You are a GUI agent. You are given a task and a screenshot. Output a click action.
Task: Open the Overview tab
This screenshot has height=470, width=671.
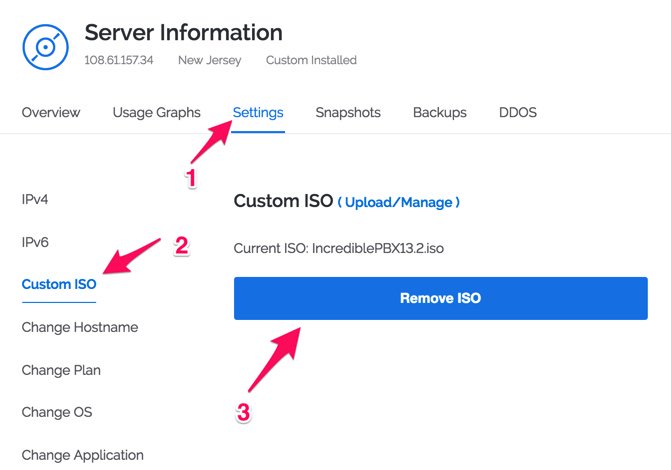(50, 113)
